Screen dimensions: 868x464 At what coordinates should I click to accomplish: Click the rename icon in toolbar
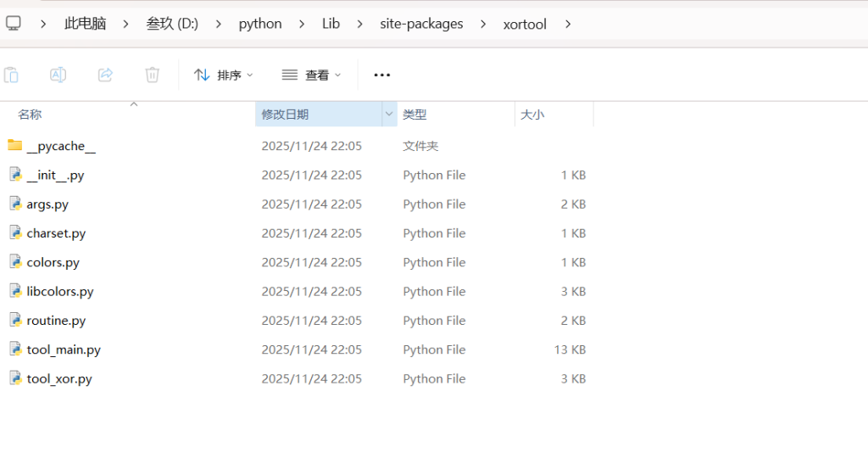58,75
